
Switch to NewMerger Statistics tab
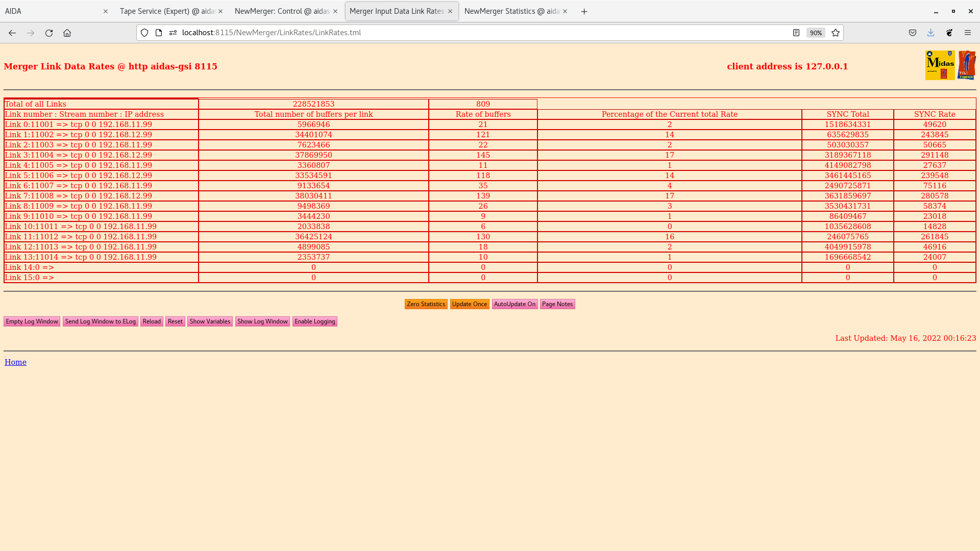(x=511, y=11)
